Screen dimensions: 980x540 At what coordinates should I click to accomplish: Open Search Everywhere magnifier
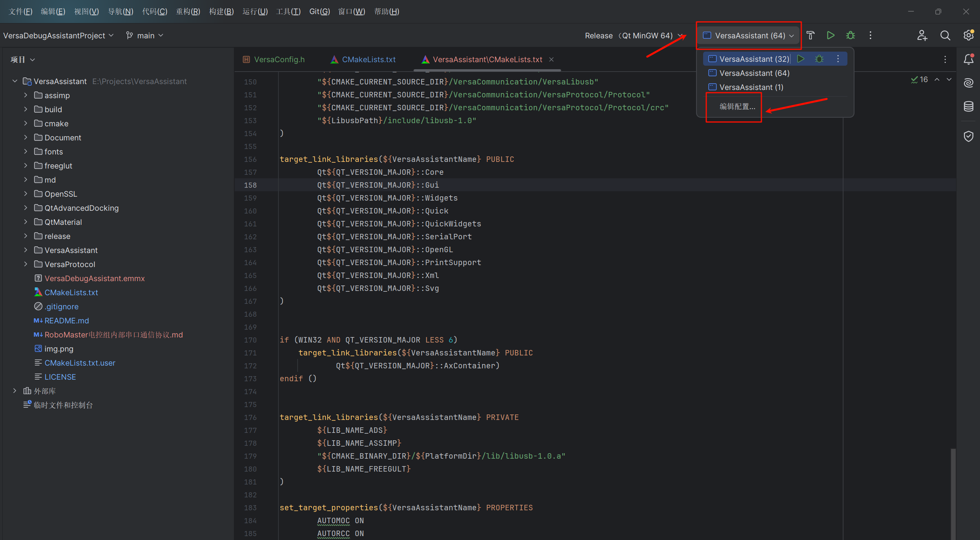pos(945,36)
